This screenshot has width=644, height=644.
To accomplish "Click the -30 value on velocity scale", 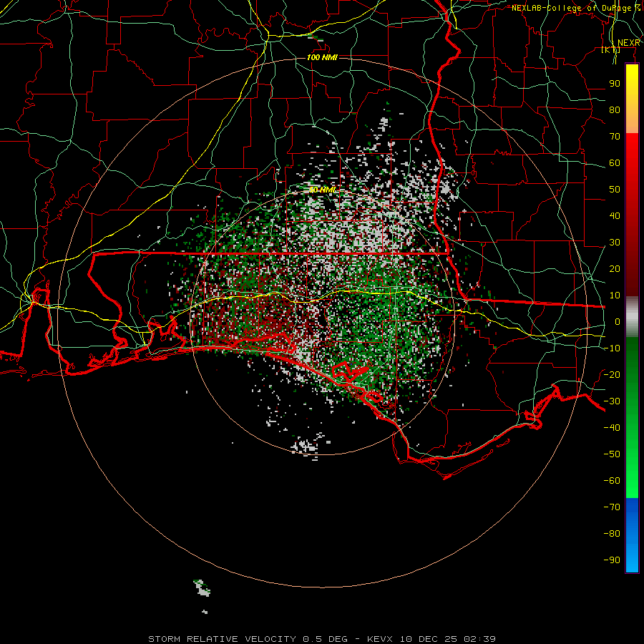I will tap(612, 401).
